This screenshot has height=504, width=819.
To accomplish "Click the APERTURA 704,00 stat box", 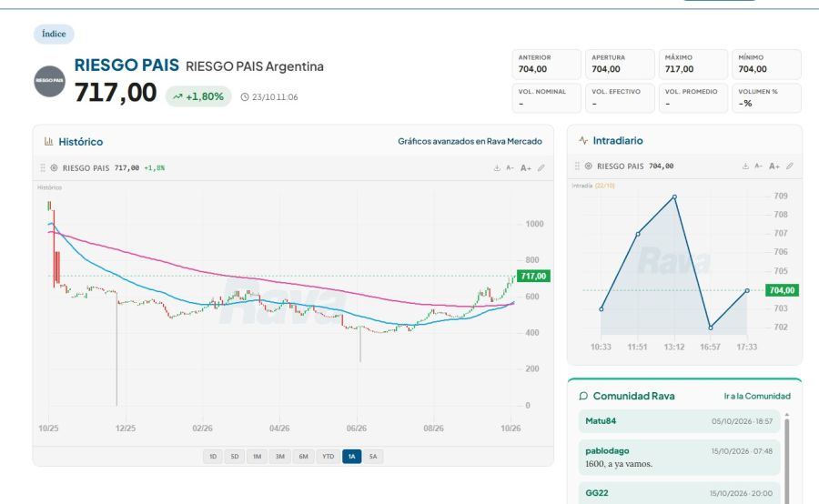I will [x=620, y=64].
